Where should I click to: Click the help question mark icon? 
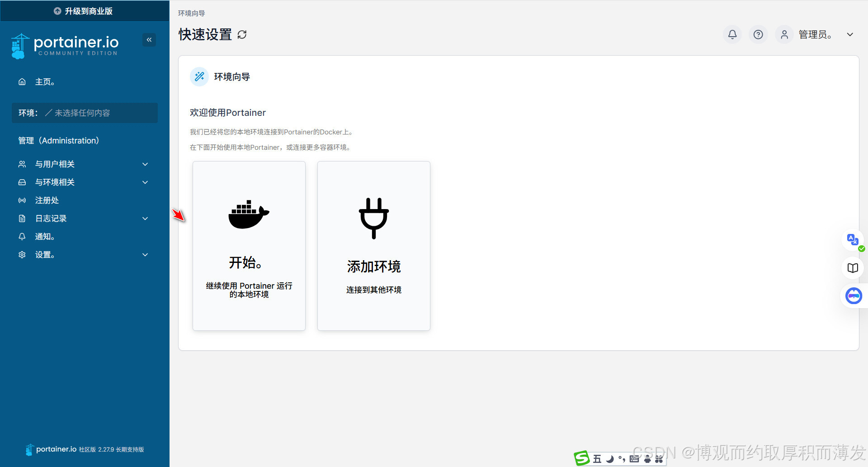tap(758, 34)
